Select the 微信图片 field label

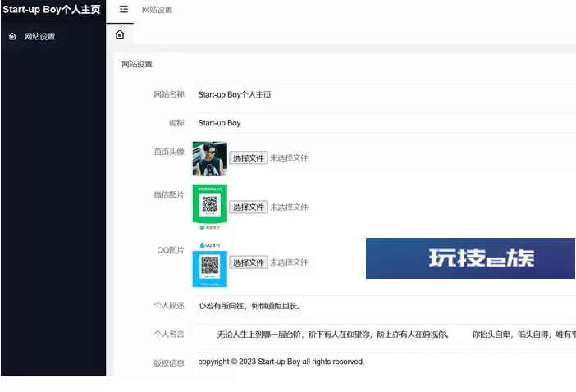169,195
